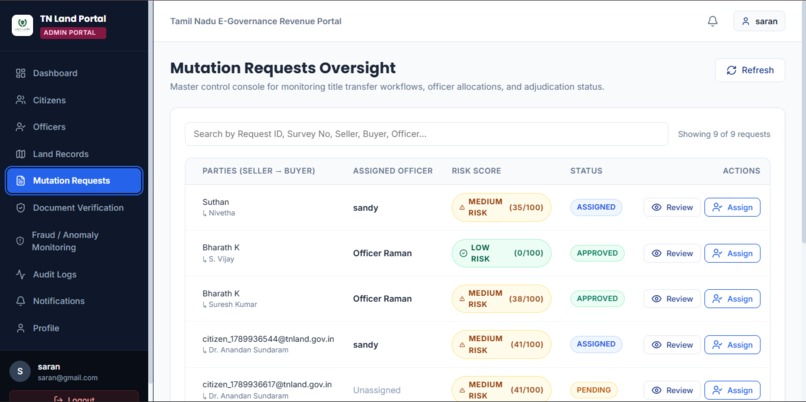Select Mutation Requests in the sidebar
The width and height of the screenshot is (806, 402).
point(74,180)
